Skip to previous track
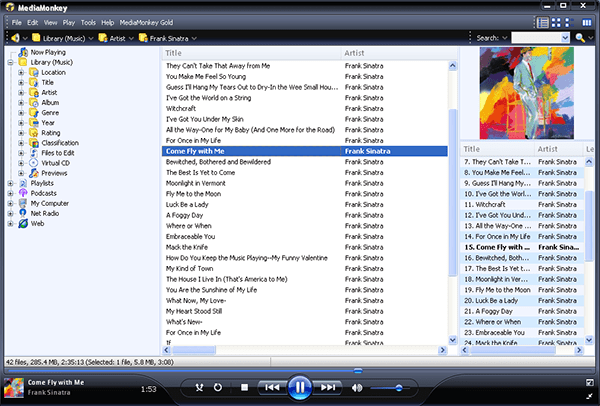 click(272, 388)
